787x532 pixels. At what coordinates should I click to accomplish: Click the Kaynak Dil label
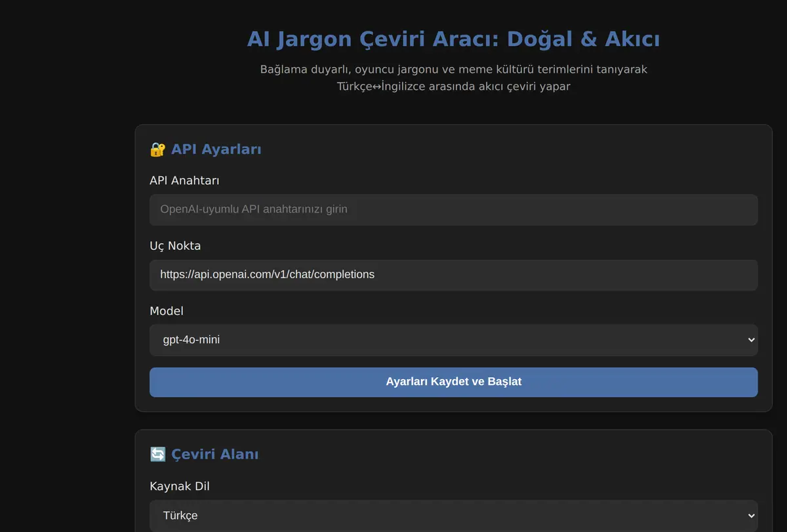pyautogui.click(x=180, y=486)
